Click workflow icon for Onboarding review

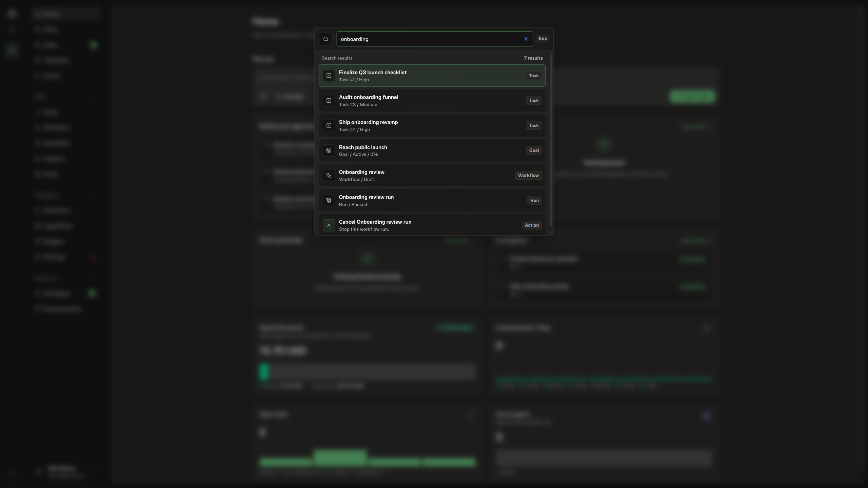[329, 176]
